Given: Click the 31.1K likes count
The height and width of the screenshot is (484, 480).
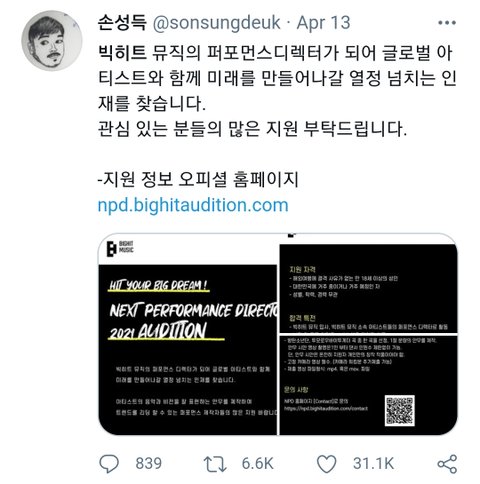Looking at the screenshot, I should coord(373,464).
